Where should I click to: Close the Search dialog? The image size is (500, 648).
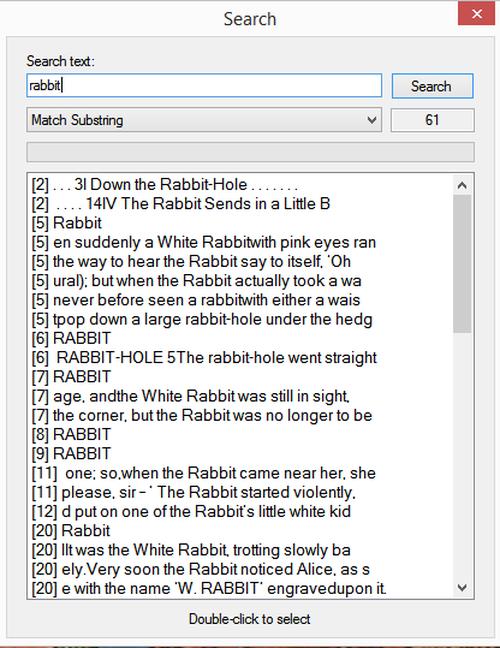click(x=476, y=14)
